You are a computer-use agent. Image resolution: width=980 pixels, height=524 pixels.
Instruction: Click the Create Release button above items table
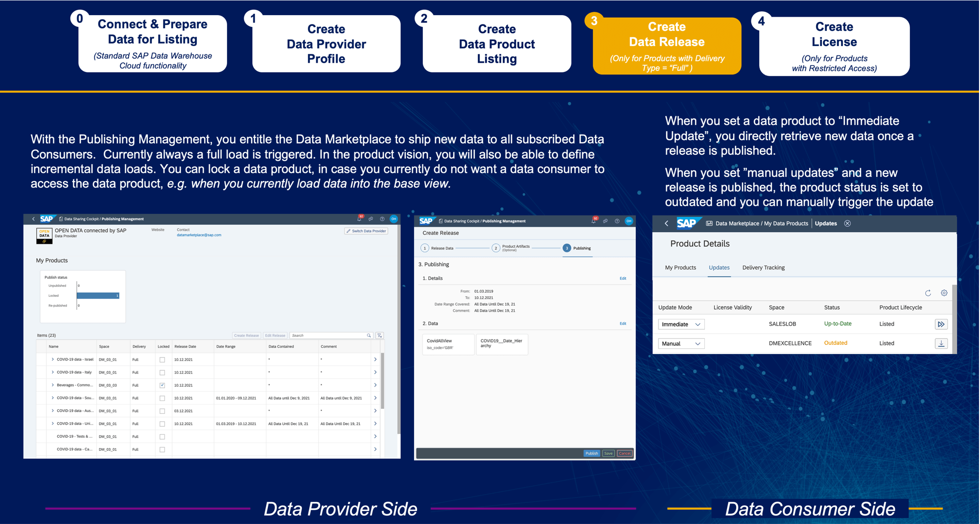click(x=246, y=335)
